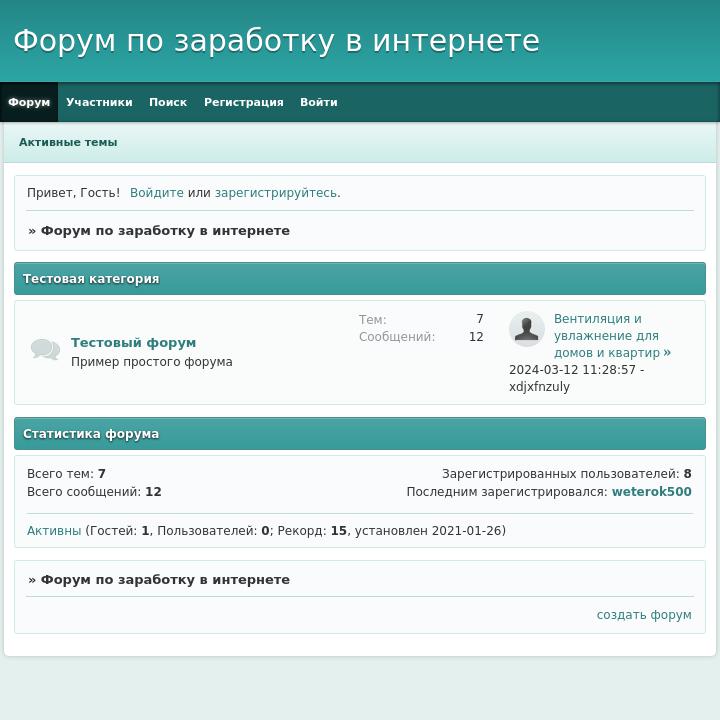Screen dimensions: 720x720
Task: Click the speech bubbles icon beside Тестовый форум
Action: tap(45, 349)
